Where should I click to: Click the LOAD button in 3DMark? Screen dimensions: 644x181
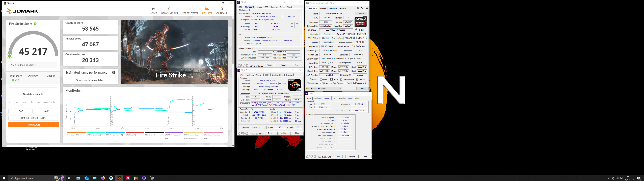pos(20,111)
